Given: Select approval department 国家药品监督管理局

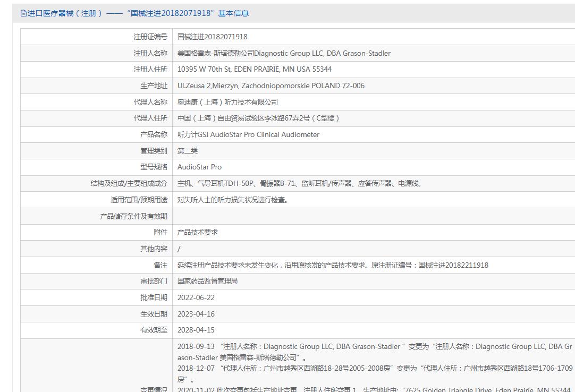Looking at the screenshot, I should pos(208,282).
